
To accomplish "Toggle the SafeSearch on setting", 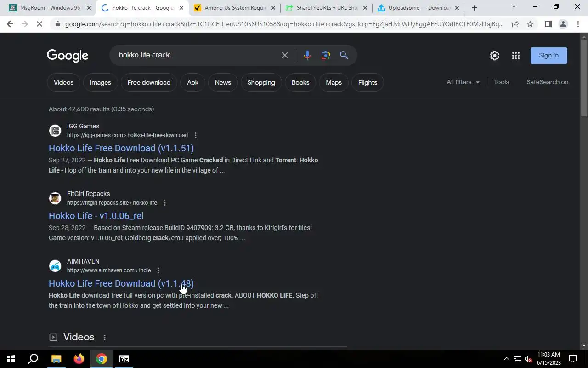I will point(547,82).
